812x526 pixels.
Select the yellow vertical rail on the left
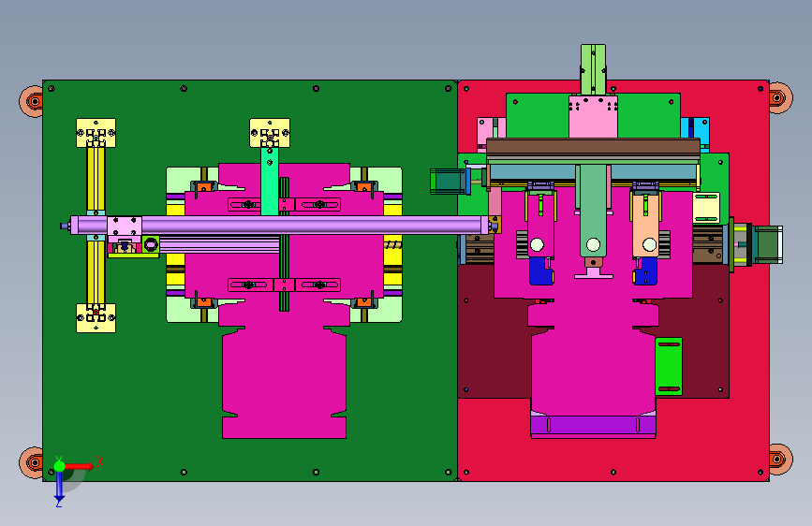96,226
